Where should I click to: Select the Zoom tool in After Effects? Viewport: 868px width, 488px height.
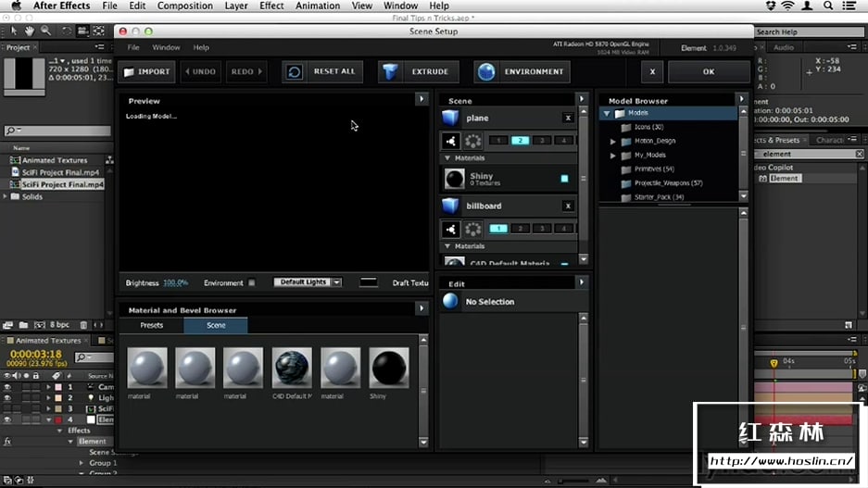click(46, 31)
